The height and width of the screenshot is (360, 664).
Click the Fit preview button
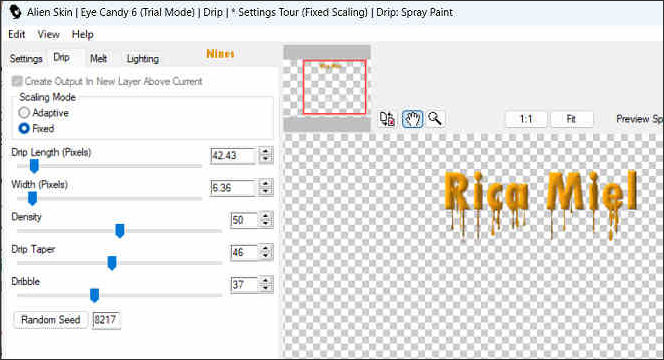(571, 119)
